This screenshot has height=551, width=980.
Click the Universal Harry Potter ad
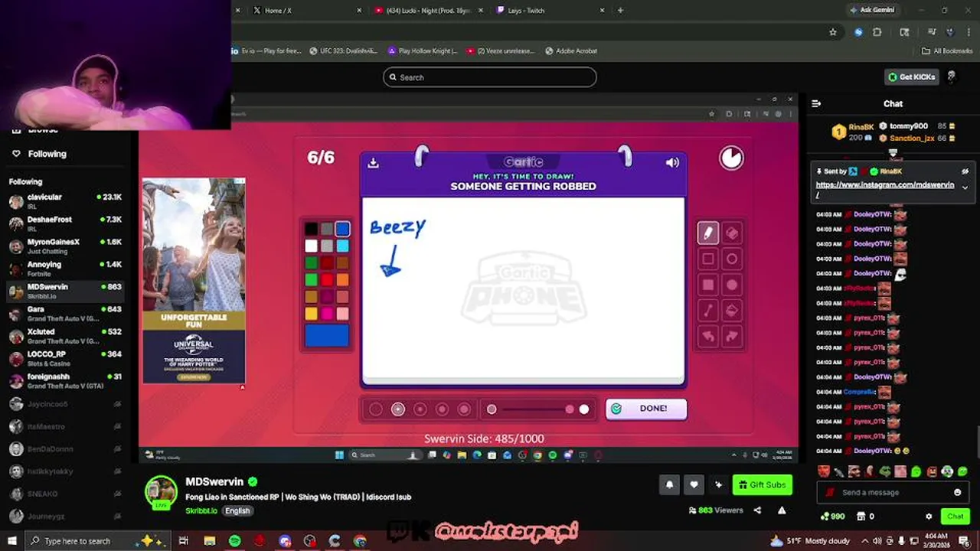click(x=194, y=281)
